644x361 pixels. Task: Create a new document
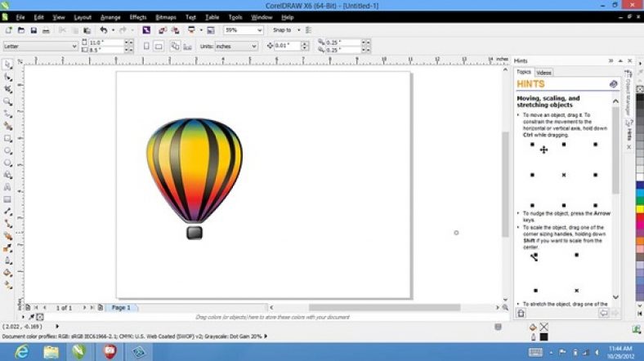pos(8,30)
